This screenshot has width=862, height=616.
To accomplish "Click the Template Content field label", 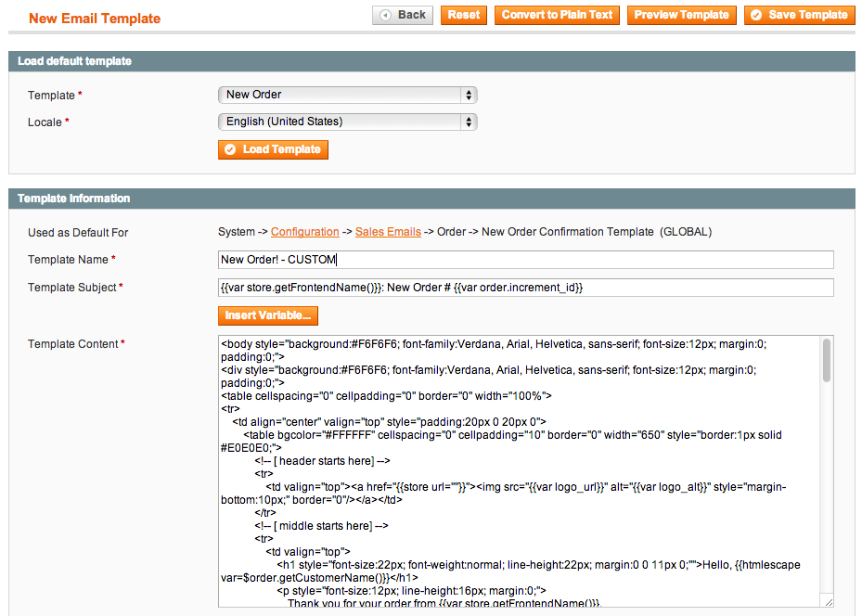I will click(x=73, y=344).
